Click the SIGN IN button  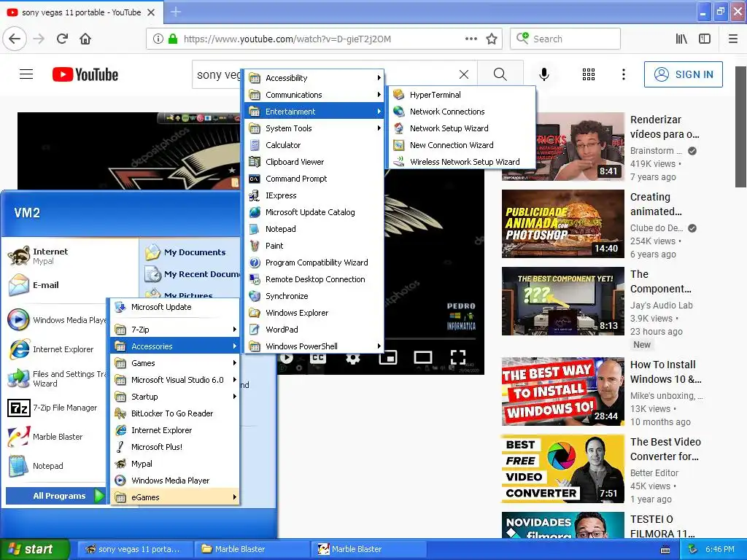coord(683,74)
